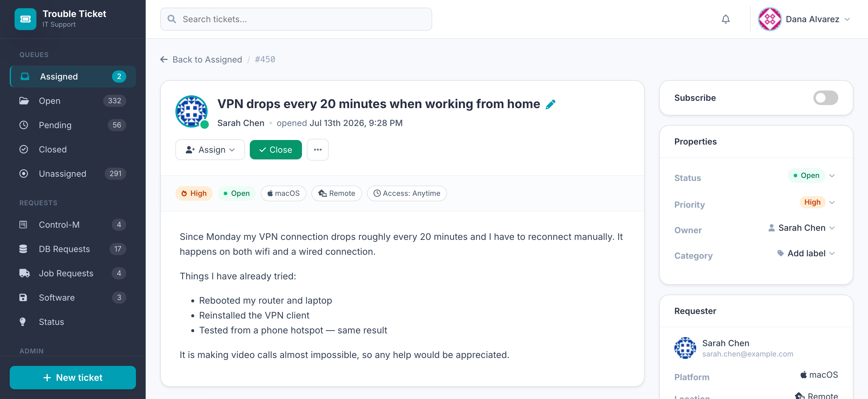This screenshot has height=399, width=868.
Task: Go to the Closed queue
Action: (x=73, y=149)
